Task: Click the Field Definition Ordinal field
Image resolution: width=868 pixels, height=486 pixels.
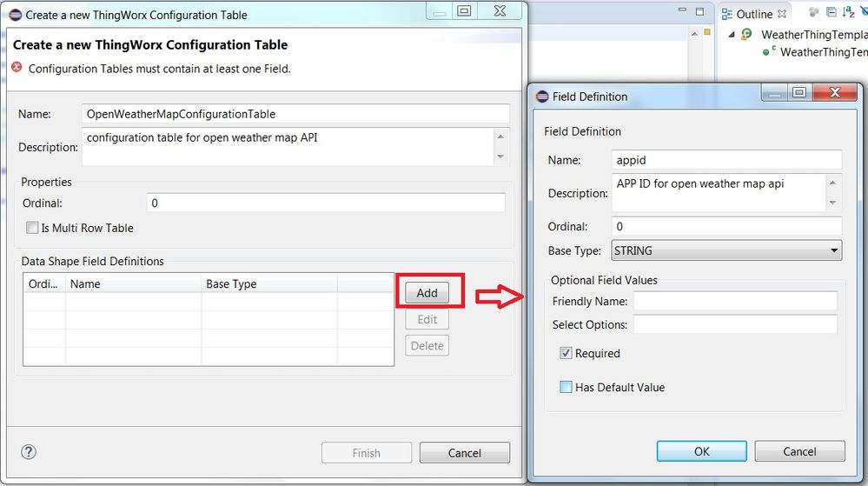Action: (727, 226)
